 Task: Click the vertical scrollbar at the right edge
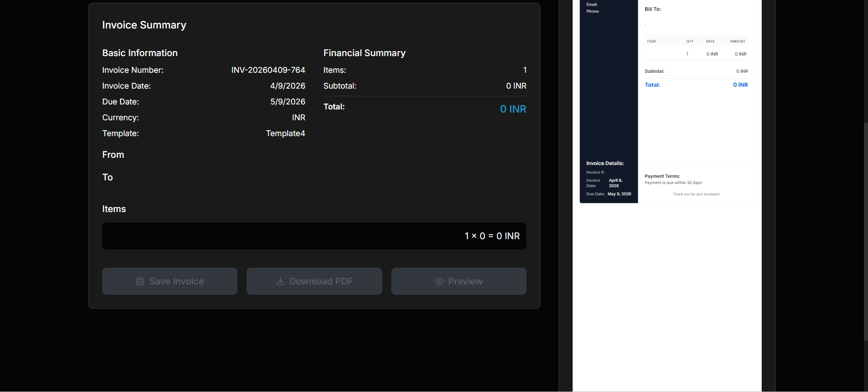865,231
